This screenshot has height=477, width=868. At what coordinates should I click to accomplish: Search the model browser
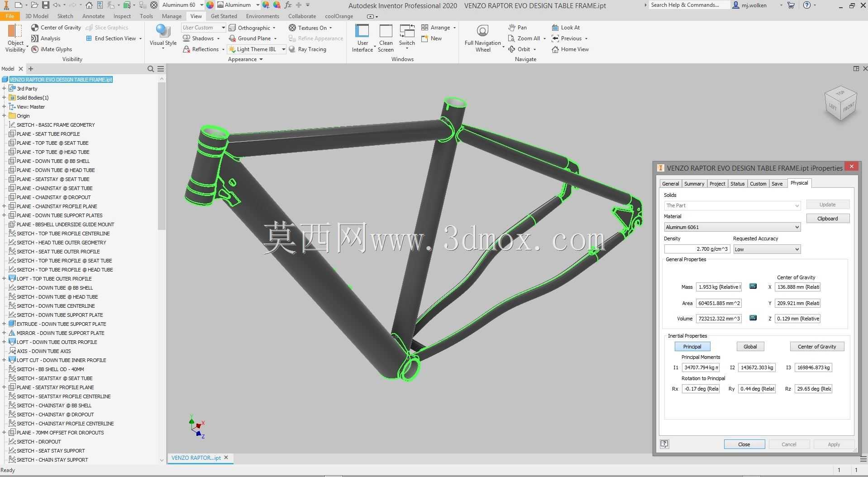click(151, 69)
